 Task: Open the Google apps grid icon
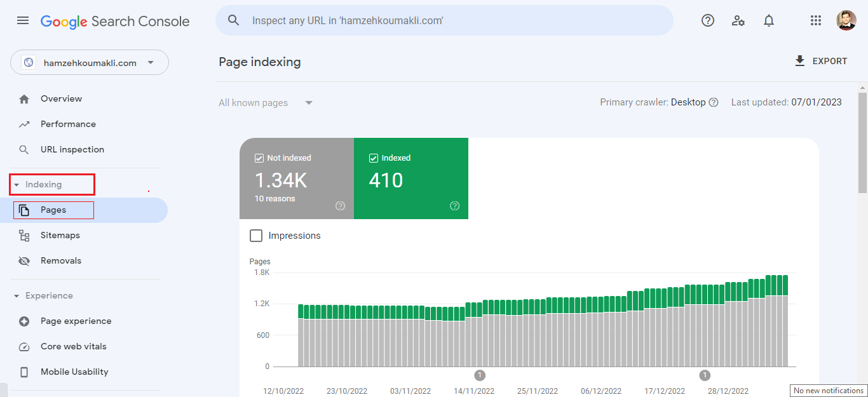(816, 20)
